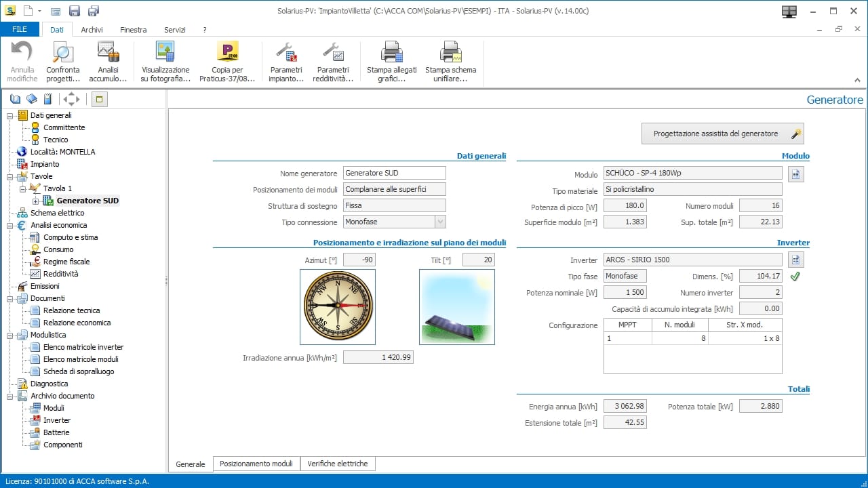Collapse the Tavola 1 tree node
The width and height of the screenshot is (868, 488).
click(23, 188)
